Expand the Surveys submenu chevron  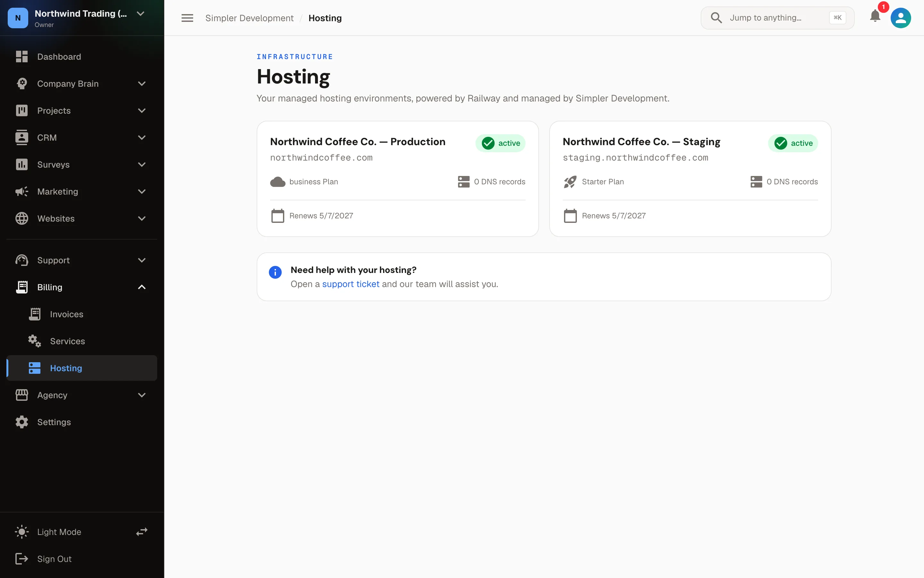(142, 164)
